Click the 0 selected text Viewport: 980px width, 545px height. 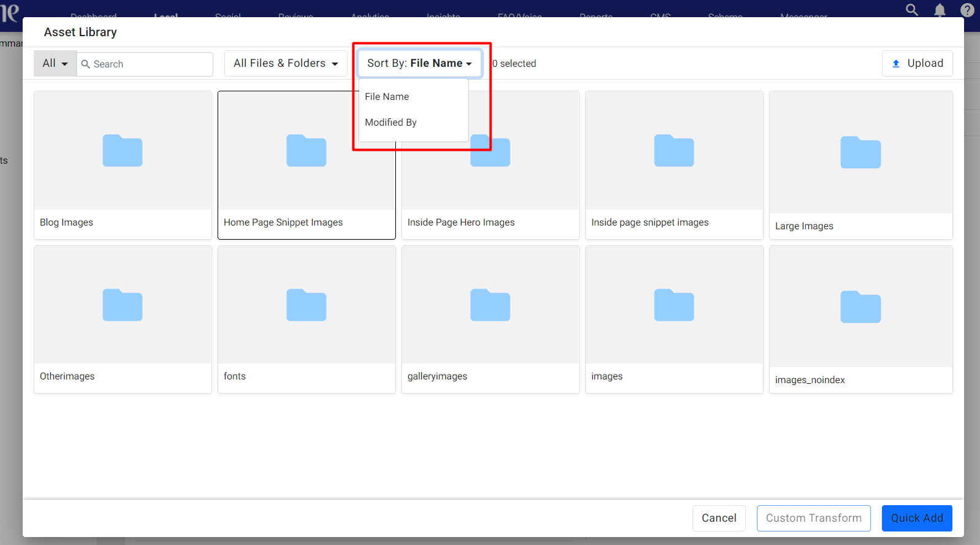(514, 64)
